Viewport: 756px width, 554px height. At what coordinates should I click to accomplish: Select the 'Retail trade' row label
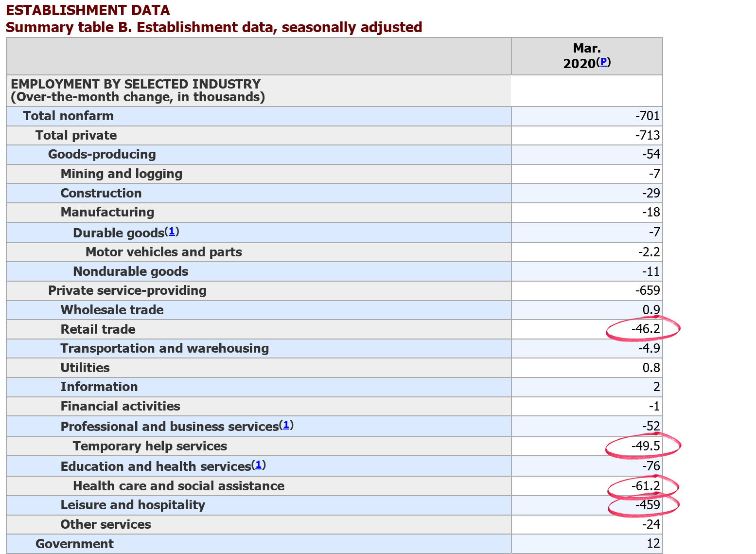coord(98,329)
